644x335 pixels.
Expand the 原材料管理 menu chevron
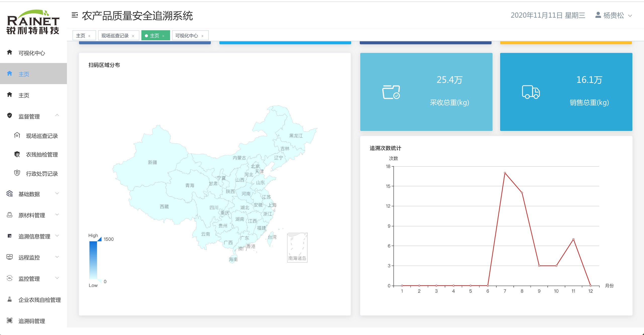[x=57, y=215]
